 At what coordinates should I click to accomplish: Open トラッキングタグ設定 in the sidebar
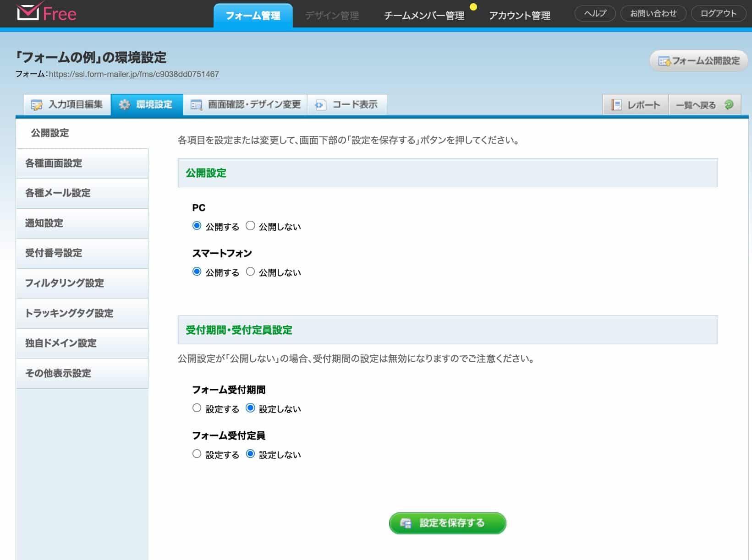tap(69, 313)
